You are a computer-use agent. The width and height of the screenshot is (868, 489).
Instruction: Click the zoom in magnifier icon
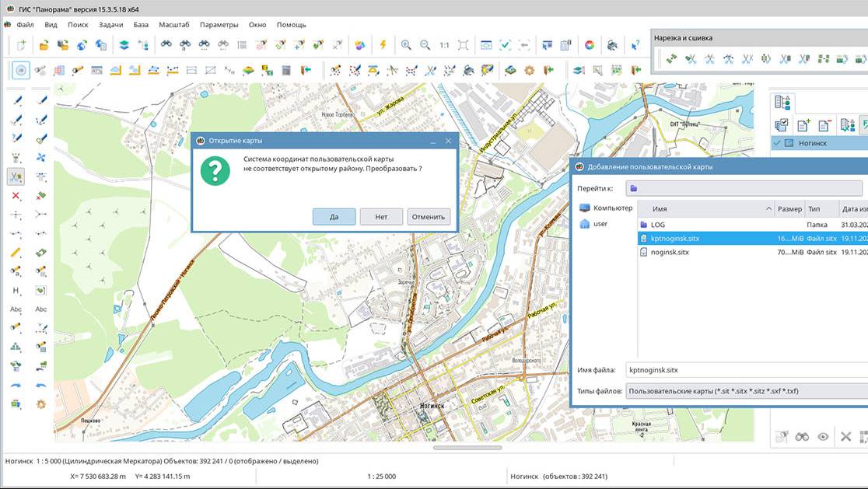point(406,45)
